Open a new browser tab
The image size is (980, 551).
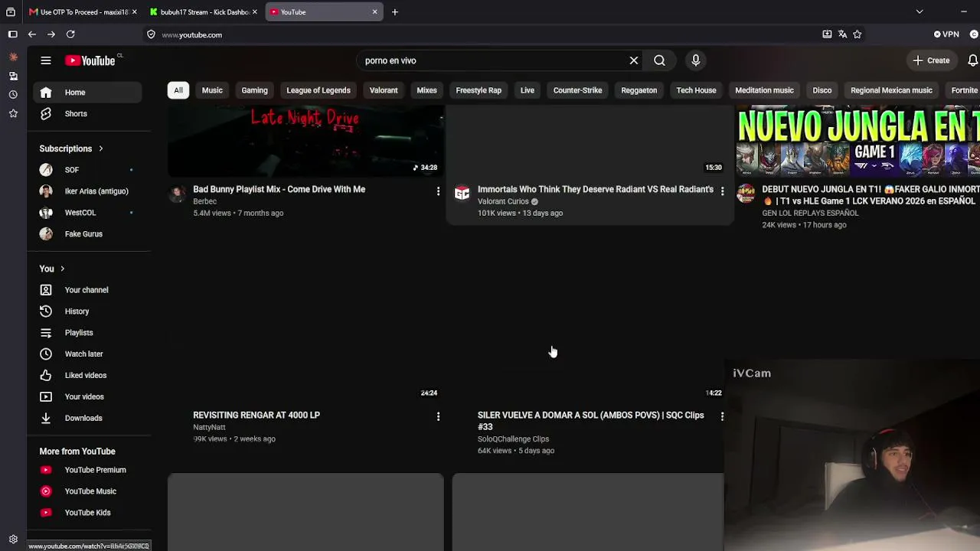pyautogui.click(x=395, y=12)
